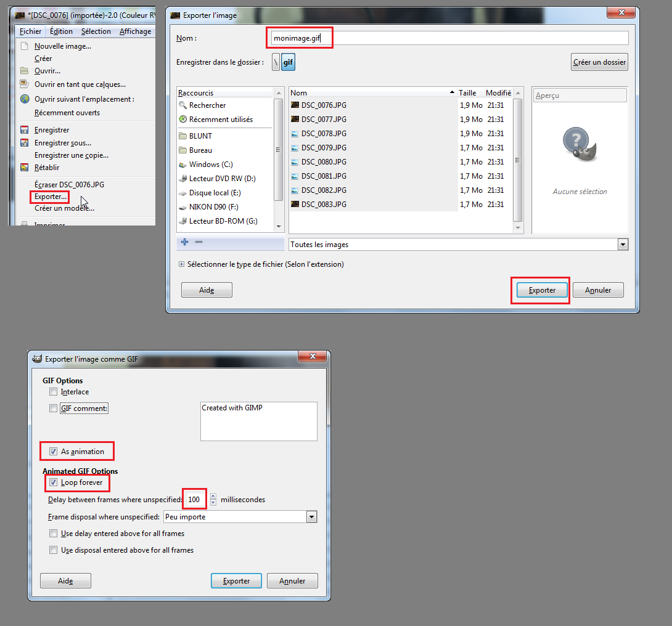This screenshot has width=672, height=626.
Task: Select the Windows (C:) drive icon
Action: tap(182, 165)
